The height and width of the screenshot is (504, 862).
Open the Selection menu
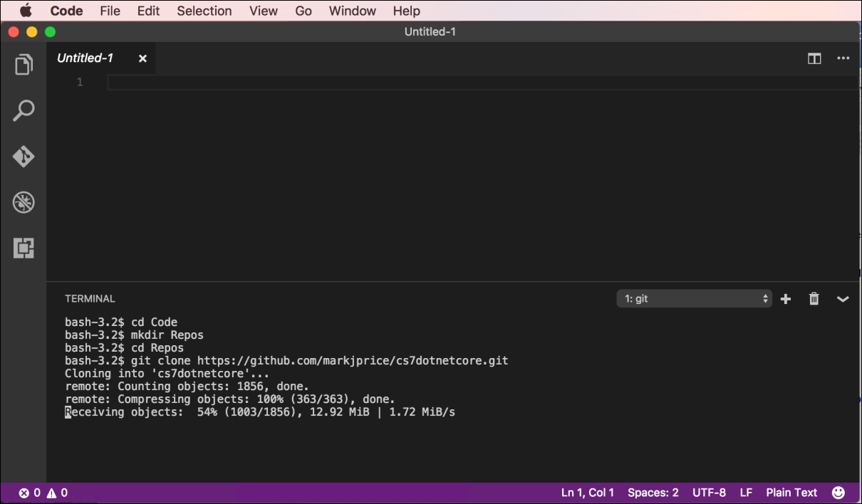(x=204, y=11)
